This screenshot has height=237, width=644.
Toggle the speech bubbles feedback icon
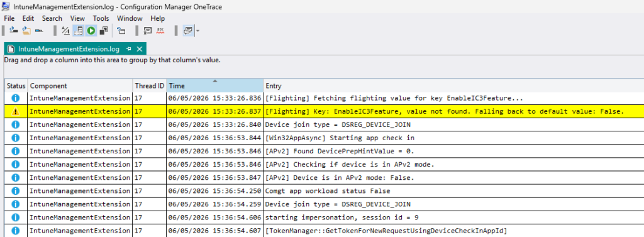pos(188,30)
